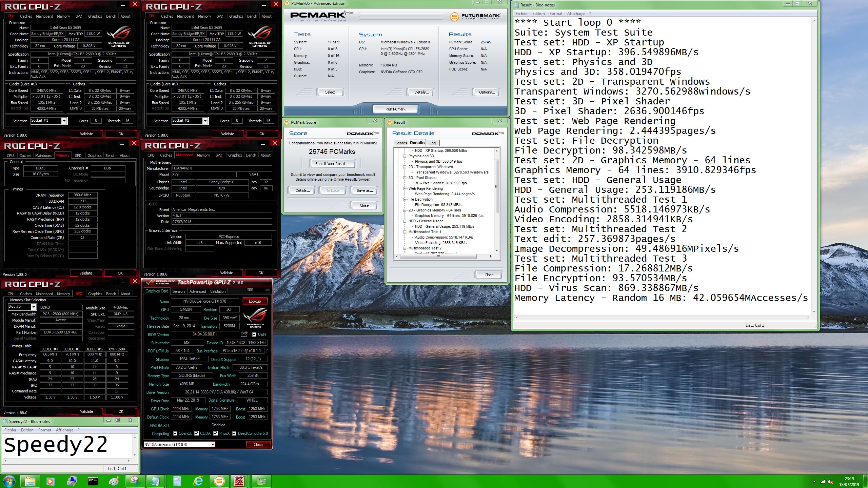Collapse the 2D - Transparent Windows node

(405, 167)
